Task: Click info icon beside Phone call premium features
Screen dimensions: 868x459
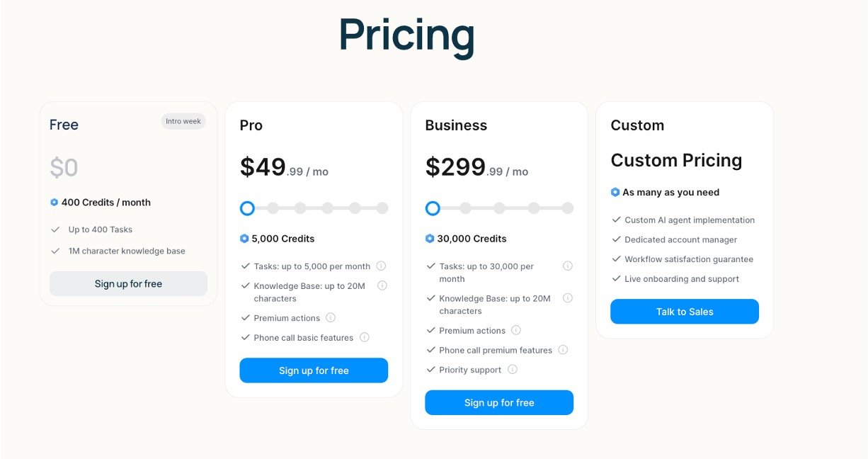Action: coord(564,350)
